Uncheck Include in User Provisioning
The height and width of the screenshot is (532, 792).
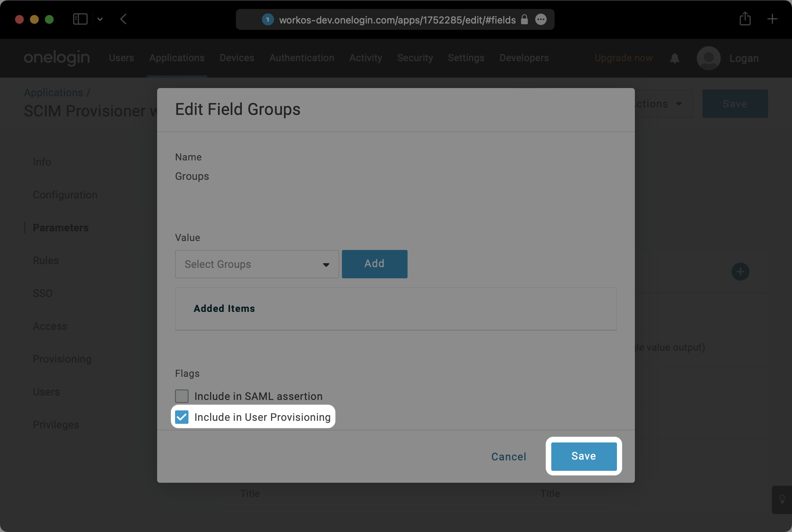pos(182,417)
